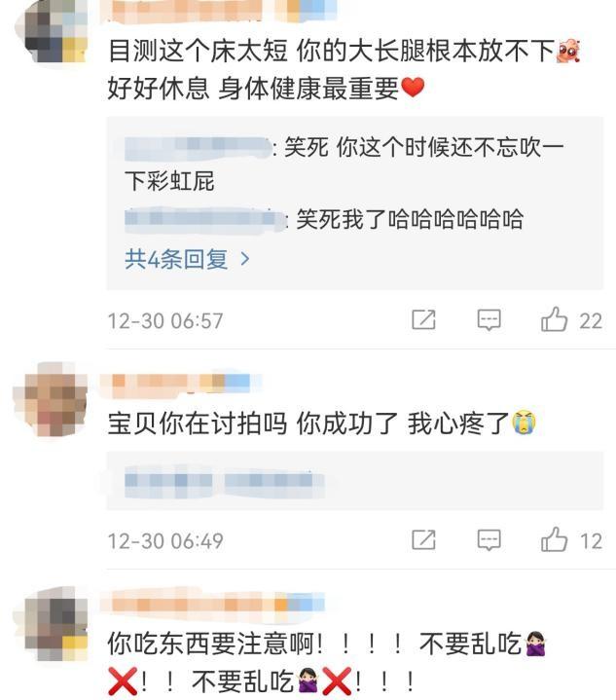
Task: Click the like count 22
Action: coord(591,320)
